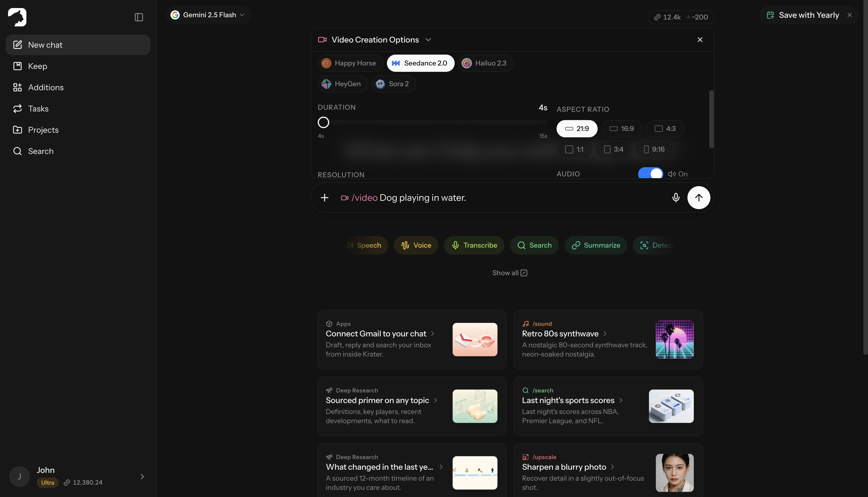
Task: Choose the Sora 2 video model
Action: click(x=394, y=84)
